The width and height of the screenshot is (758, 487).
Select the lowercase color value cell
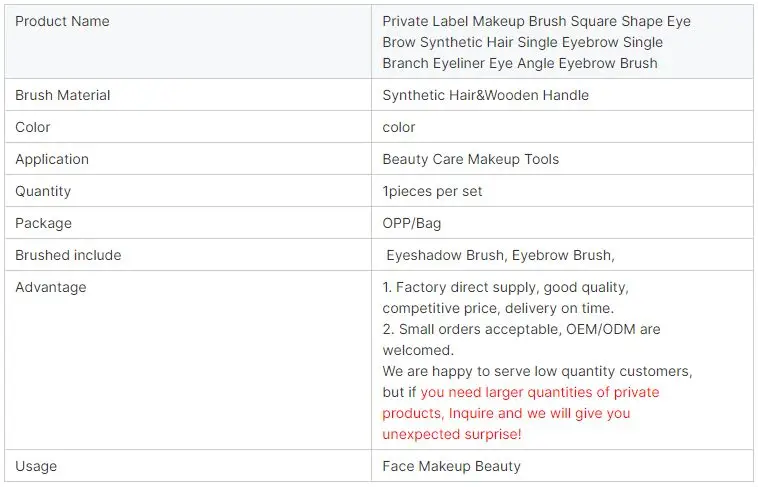click(x=399, y=127)
